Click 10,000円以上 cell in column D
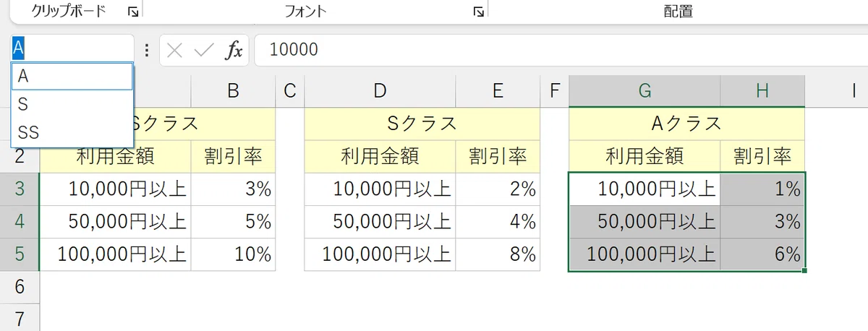Screen dimensions: 868x331 click(x=380, y=189)
